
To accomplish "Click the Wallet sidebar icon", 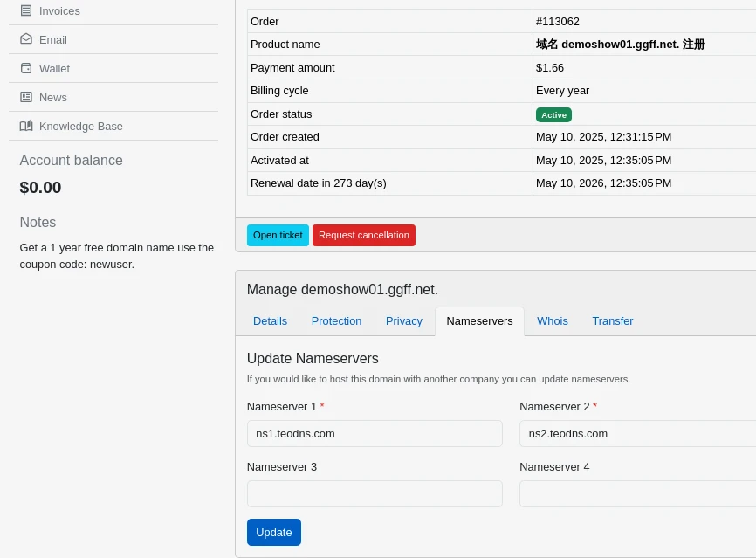I will coord(26,68).
